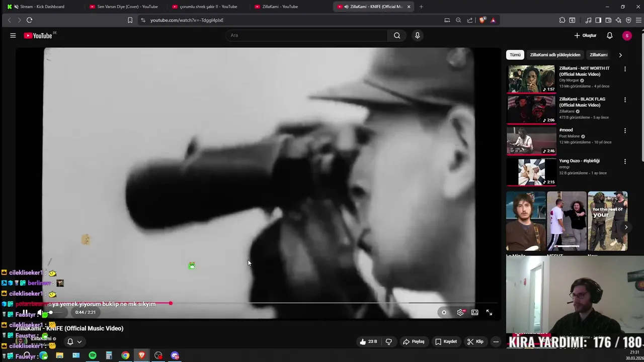Viewport: 644px width, 362px height.
Task: Select the Tümü filter chip
Action: [515, 55]
